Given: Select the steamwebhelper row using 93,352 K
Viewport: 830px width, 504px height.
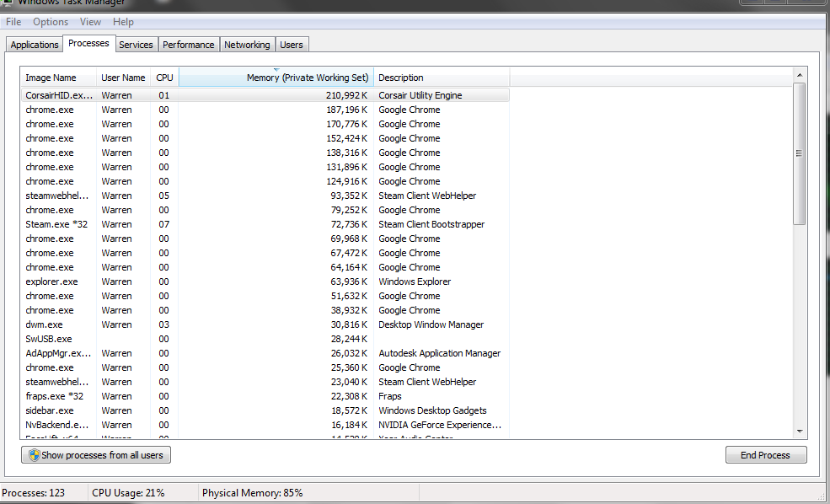Looking at the screenshot, I should 265,196.
